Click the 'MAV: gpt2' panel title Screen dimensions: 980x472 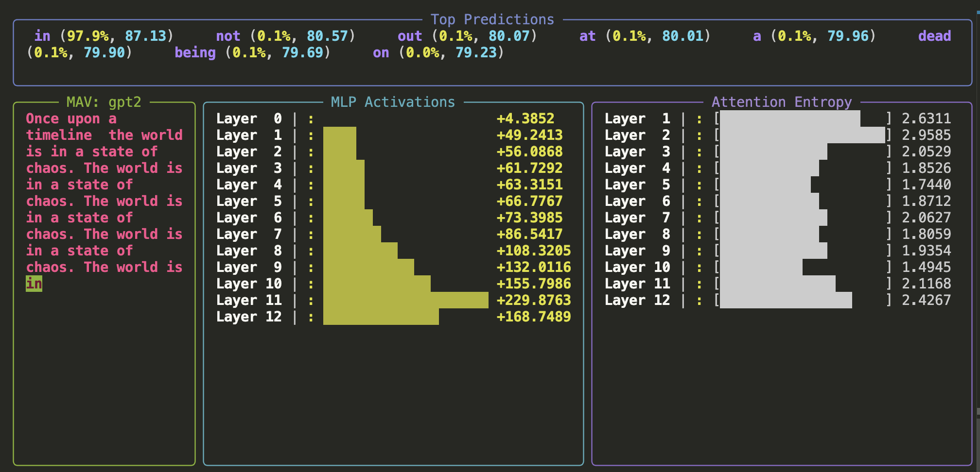pyautogui.click(x=104, y=102)
